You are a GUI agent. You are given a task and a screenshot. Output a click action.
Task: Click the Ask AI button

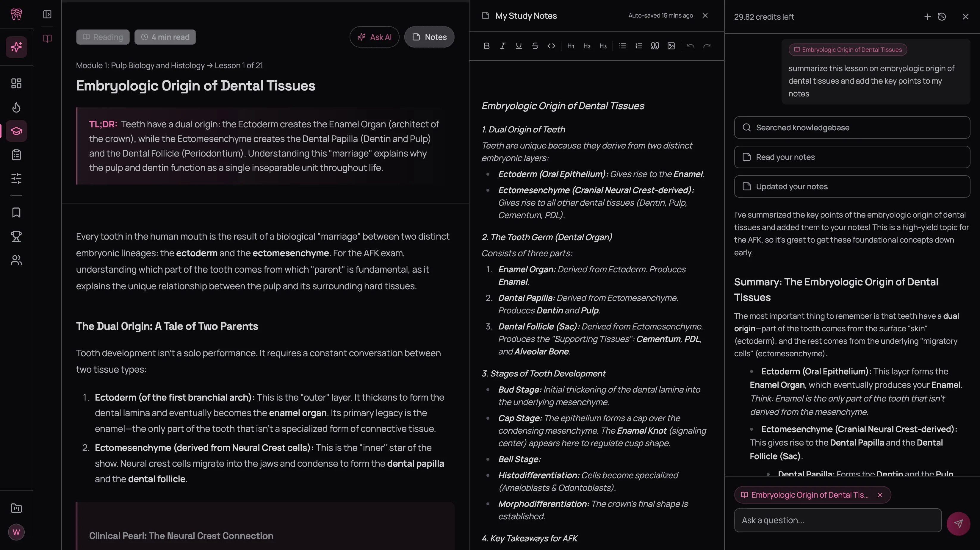[374, 37]
